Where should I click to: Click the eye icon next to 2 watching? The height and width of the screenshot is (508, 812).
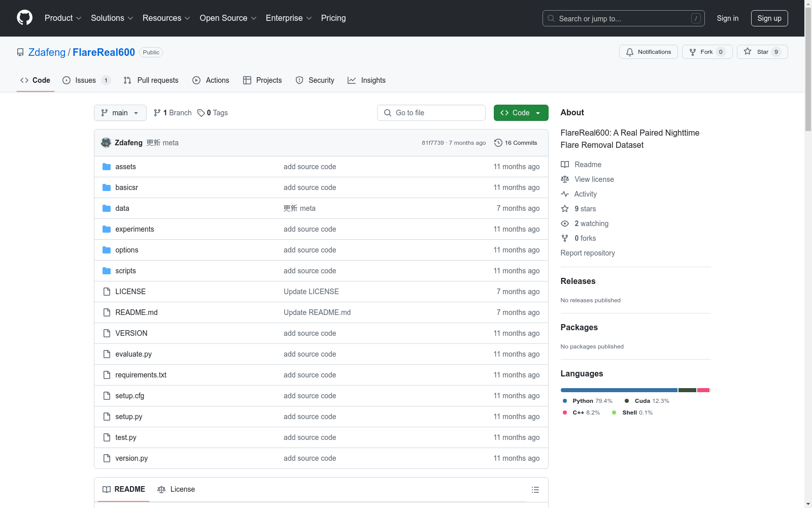coord(565,224)
